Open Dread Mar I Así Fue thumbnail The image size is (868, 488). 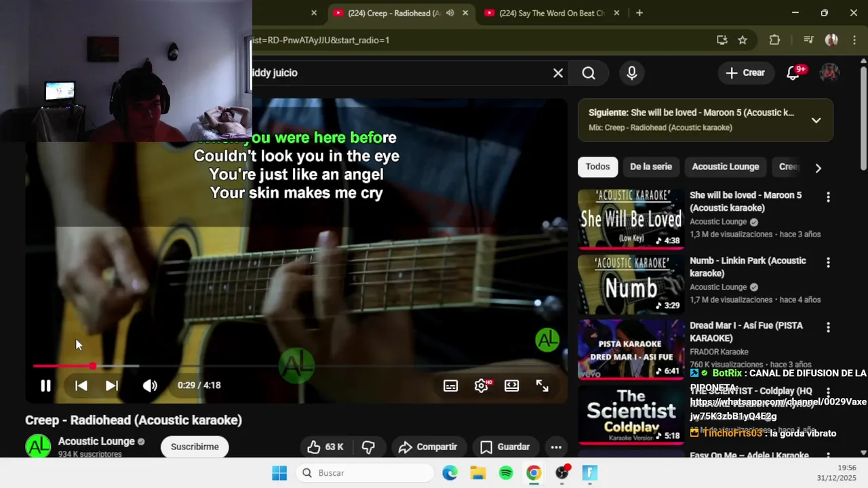click(631, 350)
